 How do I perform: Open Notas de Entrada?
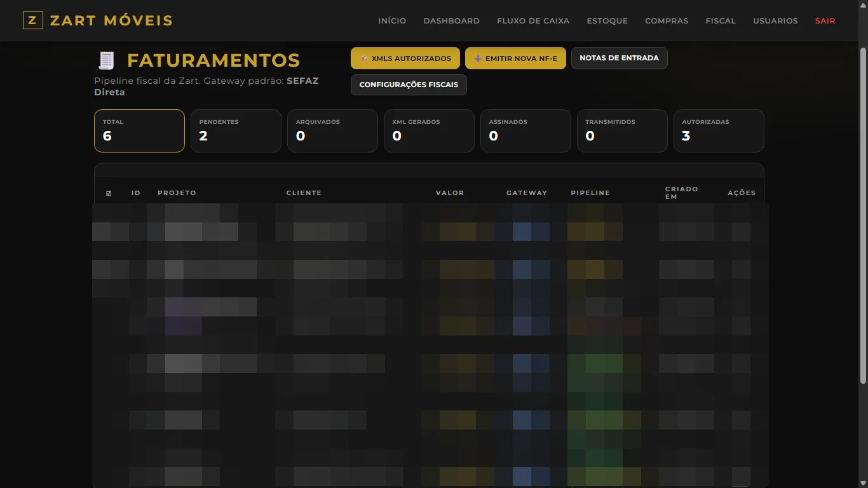point(620,58)
